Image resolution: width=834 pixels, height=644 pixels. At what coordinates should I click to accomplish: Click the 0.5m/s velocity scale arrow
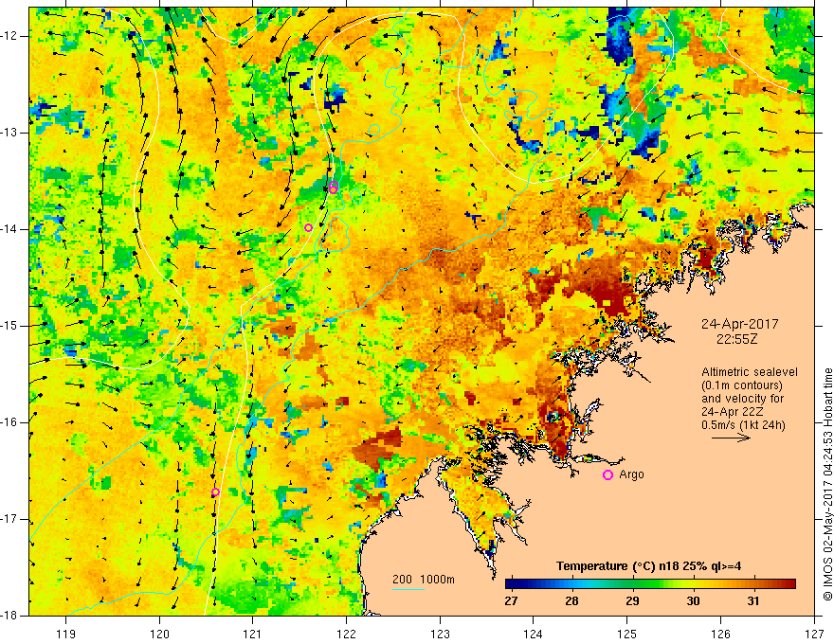[731, 438]
